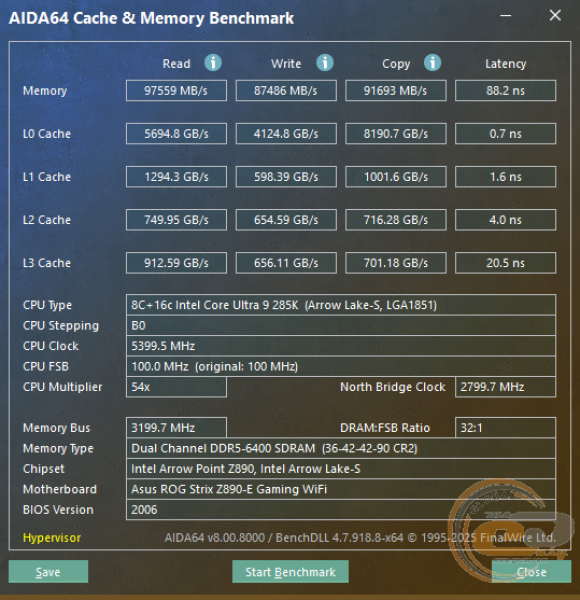Click L2 Cache write value 654.59 GB/s
Screen dimensions: 580x600
coord(286,220)
